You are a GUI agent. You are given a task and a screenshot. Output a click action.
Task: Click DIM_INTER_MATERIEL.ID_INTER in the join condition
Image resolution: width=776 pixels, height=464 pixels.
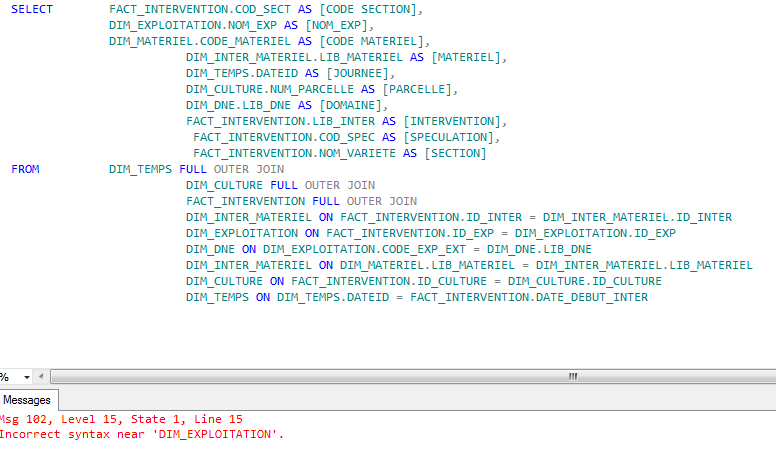pyautogui.click(x=637, y=217)
